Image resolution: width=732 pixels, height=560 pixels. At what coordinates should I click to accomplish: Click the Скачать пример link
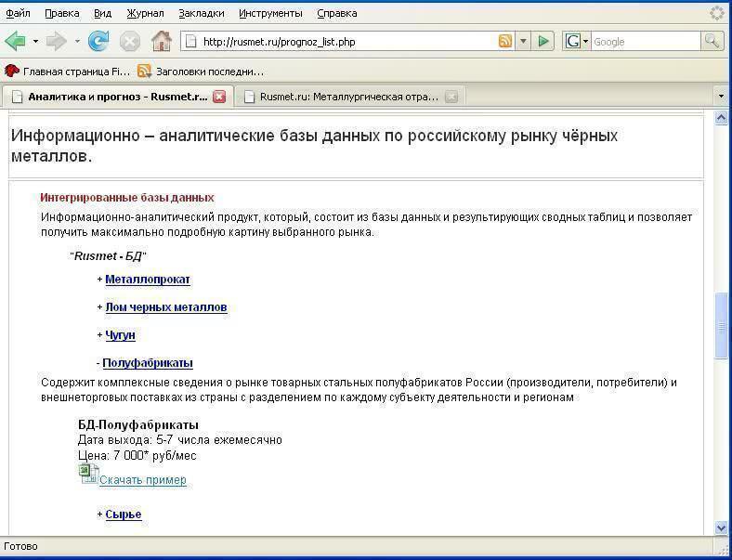pos(142,480)
